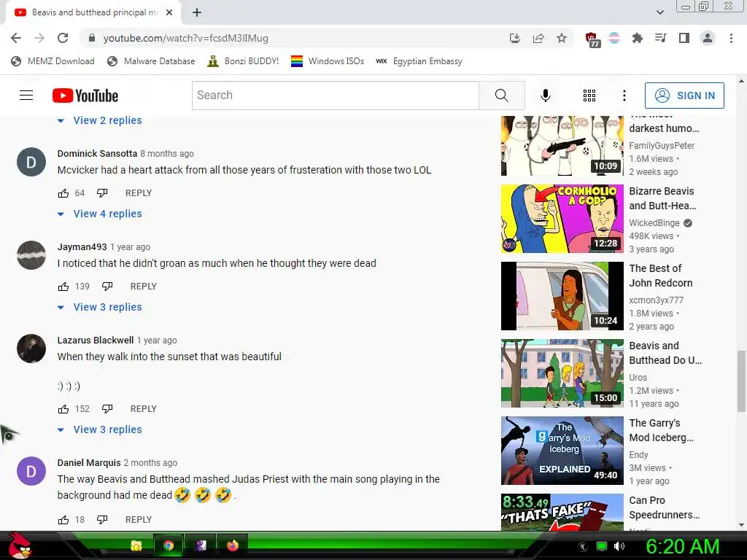Open the Windows ISOs bookmark
The height and width of the screenshot is (560, 747).
328,61
